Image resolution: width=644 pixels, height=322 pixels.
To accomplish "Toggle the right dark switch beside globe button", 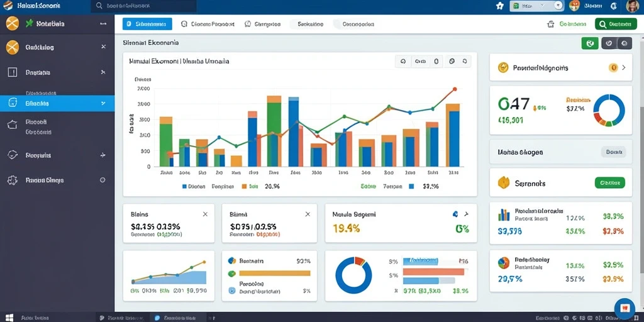I will coord(625,43).
